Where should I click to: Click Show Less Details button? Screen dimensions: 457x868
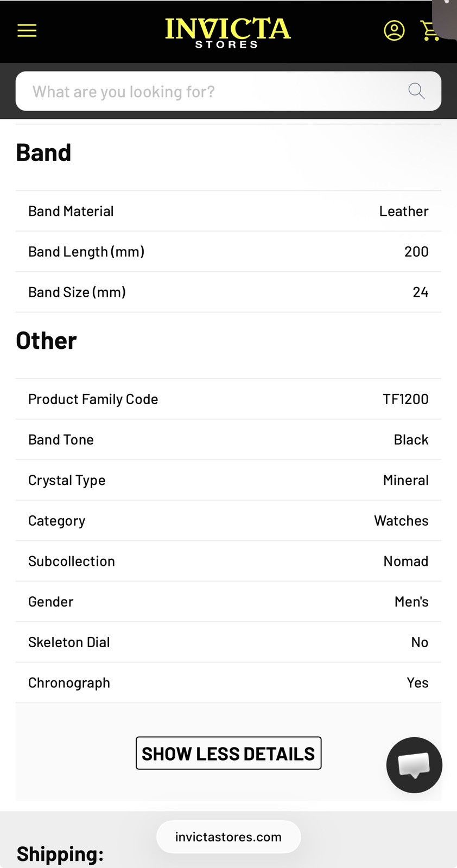[228, 753]
